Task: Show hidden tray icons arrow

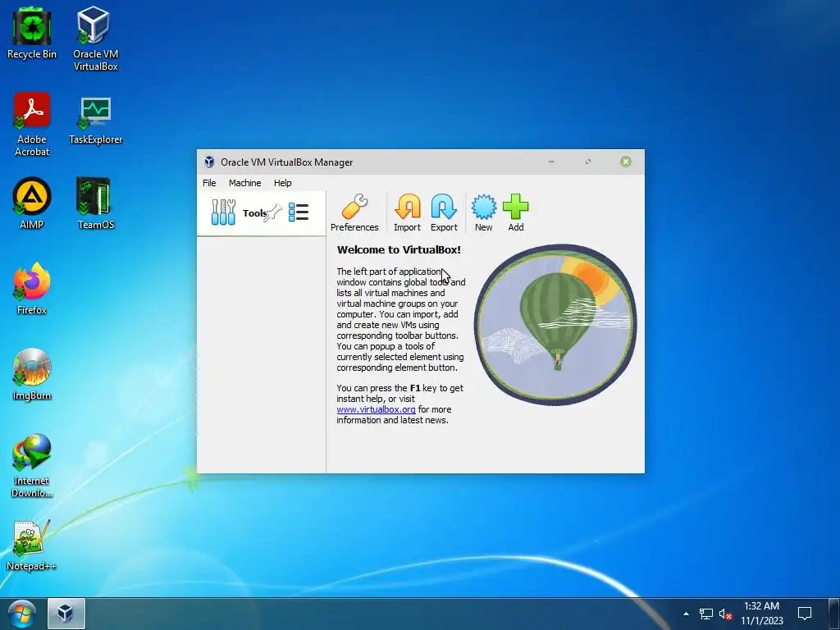Action: click(686, 614)
